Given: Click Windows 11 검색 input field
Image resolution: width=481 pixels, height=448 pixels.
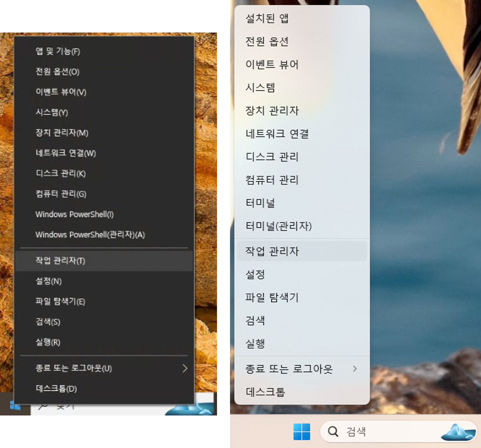Looking at the screenshot, I should coord(387,431).
